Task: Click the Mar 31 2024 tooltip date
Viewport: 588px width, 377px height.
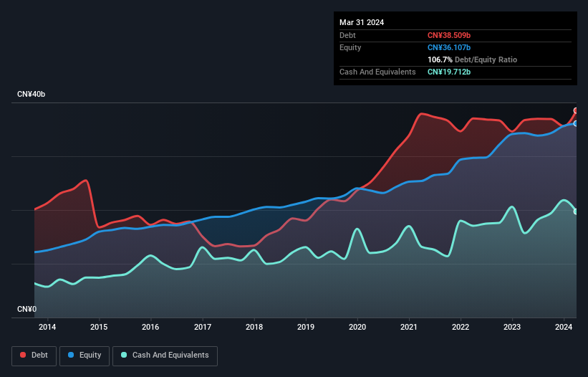Action: click(362, 22)
